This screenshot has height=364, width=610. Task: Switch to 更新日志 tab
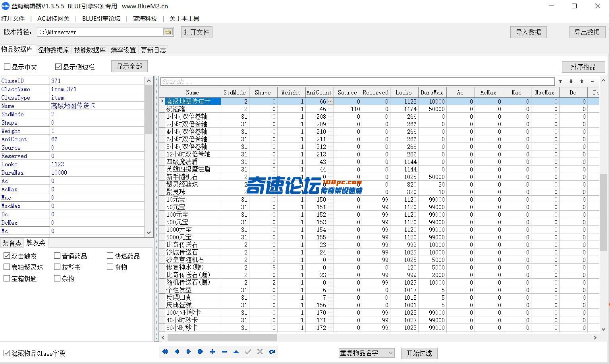153,50
